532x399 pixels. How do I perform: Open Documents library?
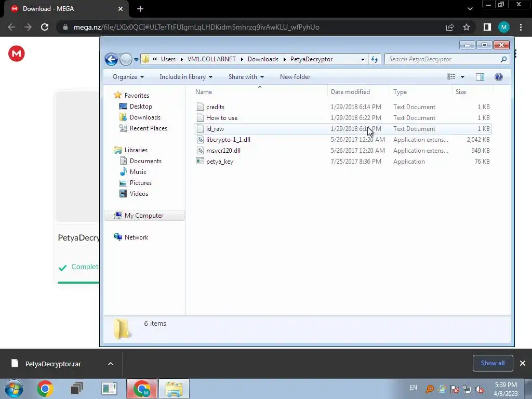140,161
